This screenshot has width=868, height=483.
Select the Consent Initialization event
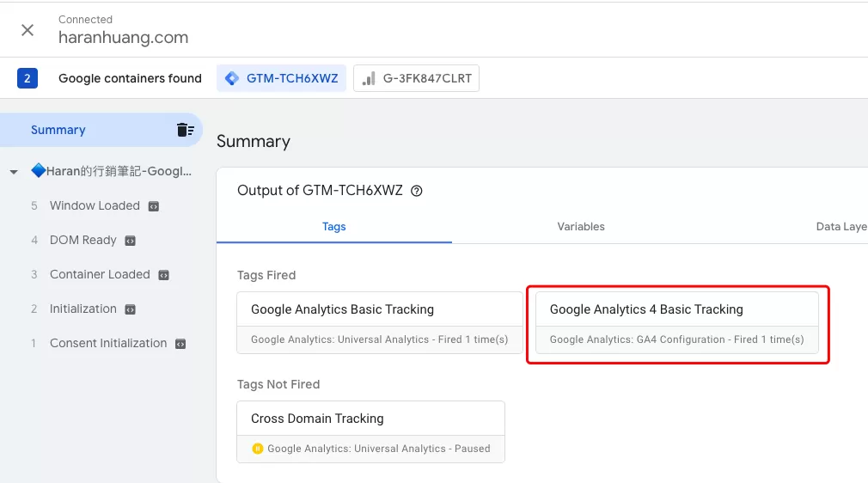(x=108, y=343)
